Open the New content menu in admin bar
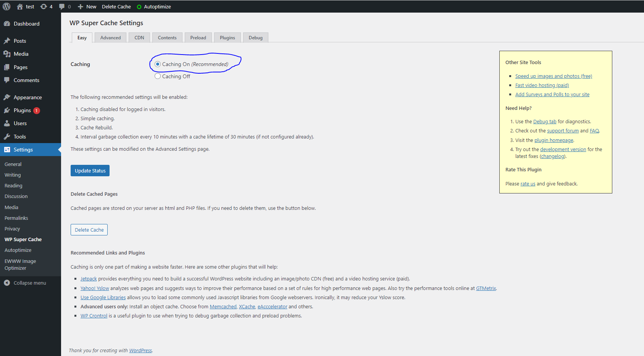Viewport: 644px width, 356px height. [x=87, y=6]
